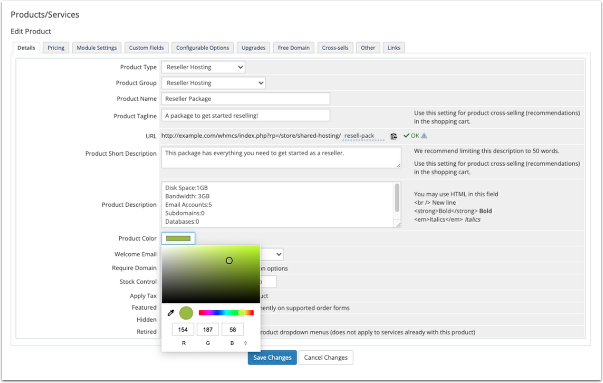Open the Product Color swatch field
Viewport: 603px width, 383px height.
pyautogui.click(x=178, y=238)
